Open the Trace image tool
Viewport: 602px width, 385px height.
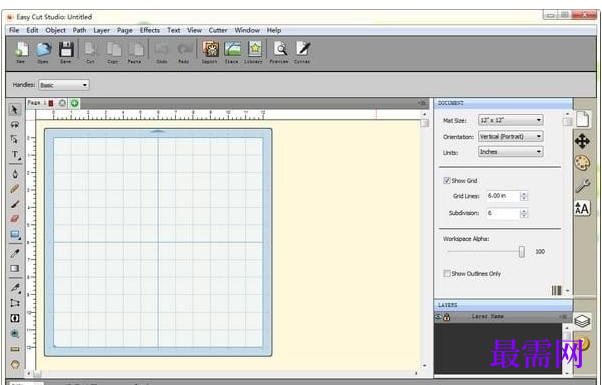pos(232,51)
